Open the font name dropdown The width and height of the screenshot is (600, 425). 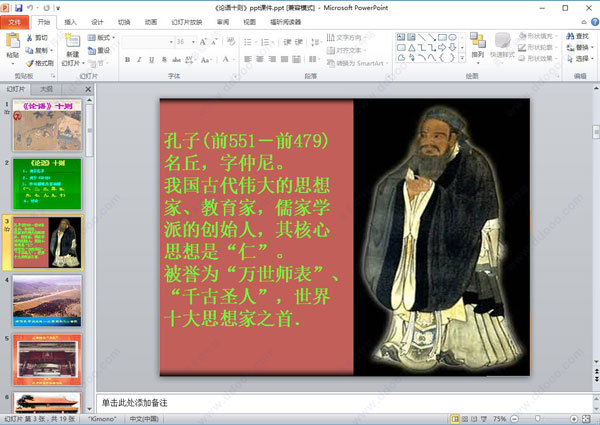pos(171,42)
